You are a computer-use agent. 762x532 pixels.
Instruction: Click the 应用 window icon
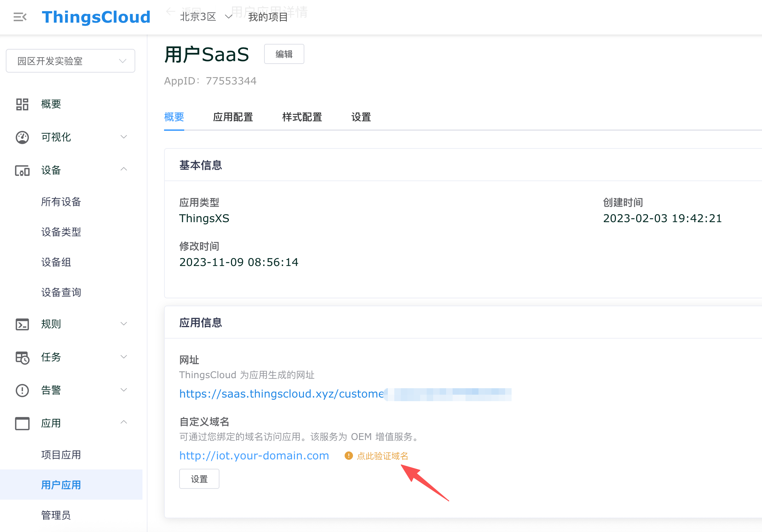[22, 423]
